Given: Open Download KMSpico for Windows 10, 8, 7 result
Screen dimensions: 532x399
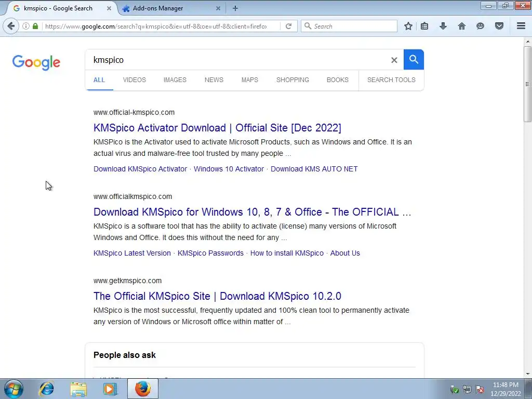Looking at the screenshot, I should [252, 212].
